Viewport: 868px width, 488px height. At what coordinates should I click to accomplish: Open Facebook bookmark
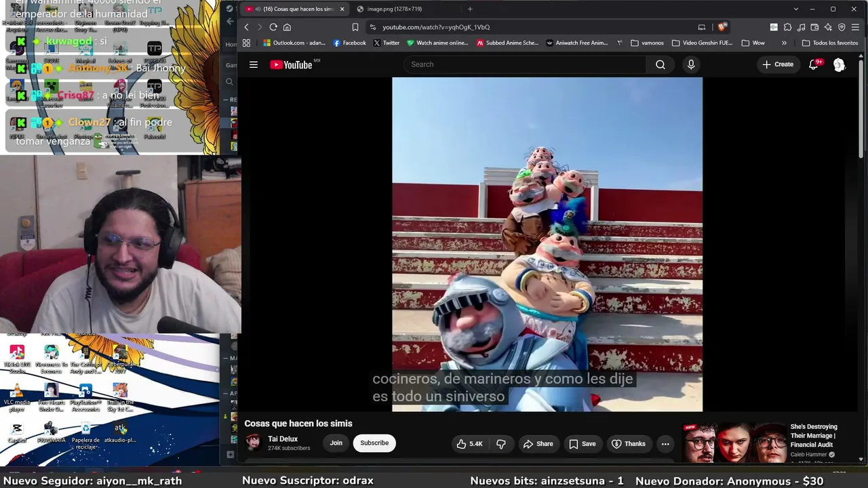click(x=350, y=43)
